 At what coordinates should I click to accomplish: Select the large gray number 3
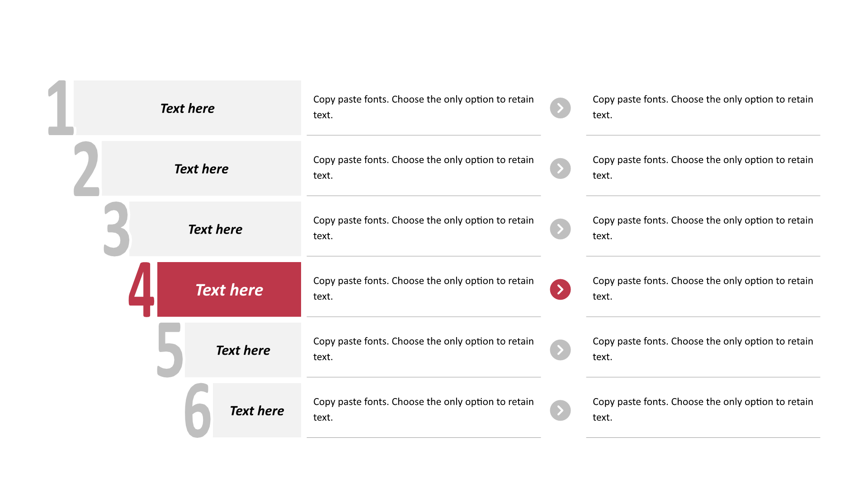click(x=116, y=229)
